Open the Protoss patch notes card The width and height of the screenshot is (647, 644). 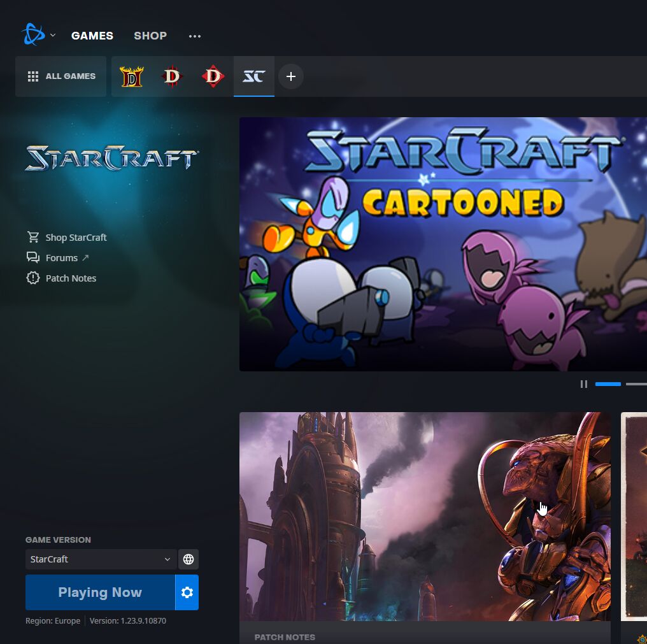pos(425,527)
